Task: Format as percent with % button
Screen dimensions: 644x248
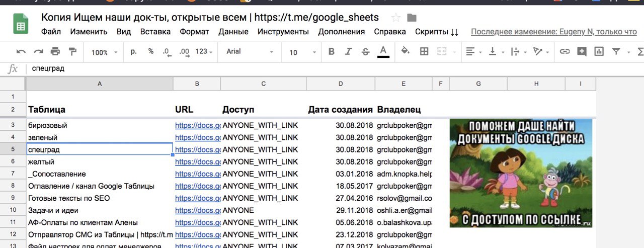Action: click(151, 51)
